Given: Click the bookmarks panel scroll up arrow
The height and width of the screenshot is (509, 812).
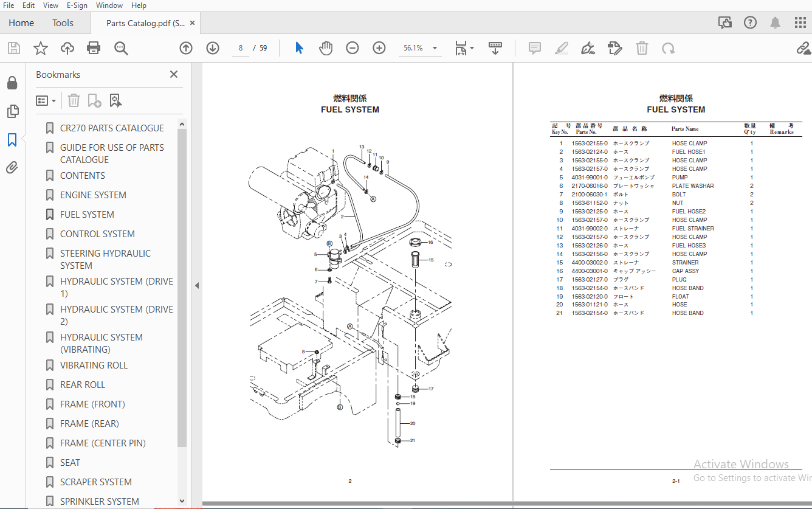Looking at the screenshot, I should (182, 124).
